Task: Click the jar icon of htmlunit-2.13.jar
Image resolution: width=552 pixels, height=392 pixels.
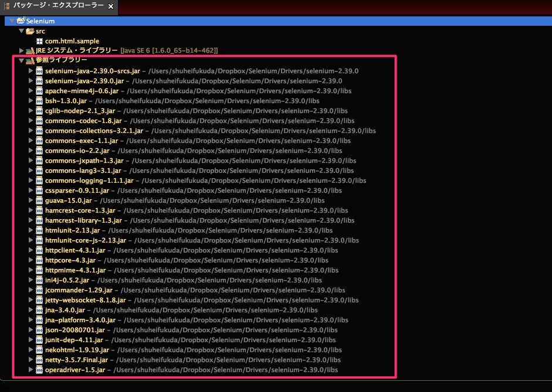Action: (x=39, y=230)
